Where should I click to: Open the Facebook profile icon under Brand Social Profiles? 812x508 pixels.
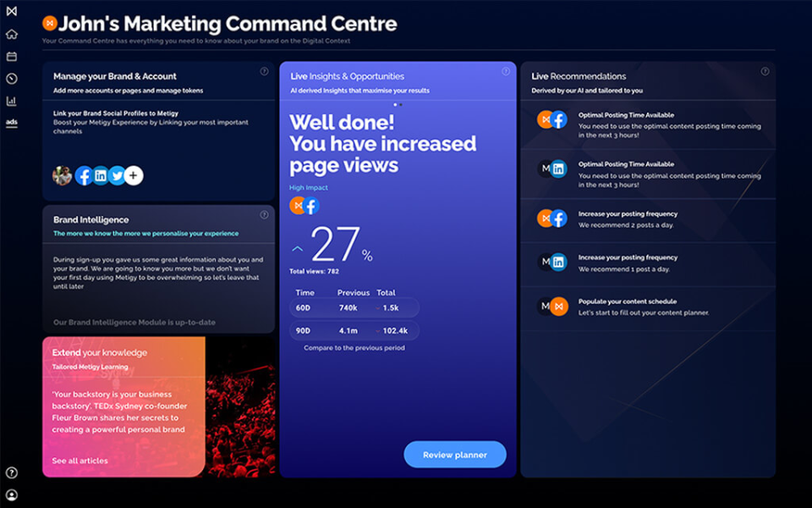coord(83,176)
